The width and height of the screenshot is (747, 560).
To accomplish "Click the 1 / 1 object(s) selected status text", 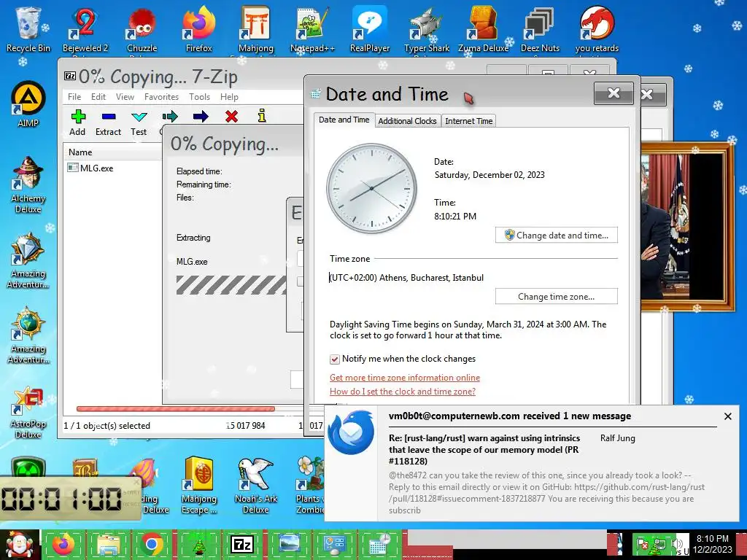I will (x=107, y=426).
